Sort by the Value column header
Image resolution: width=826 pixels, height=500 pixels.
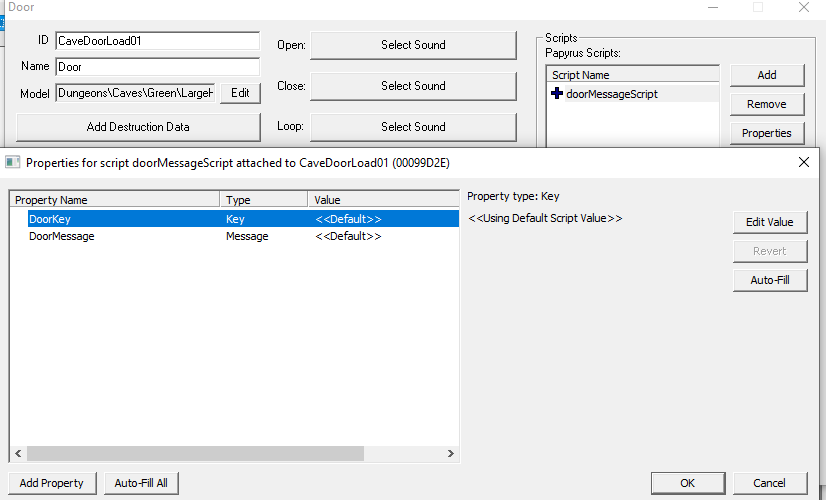(384, 200)
